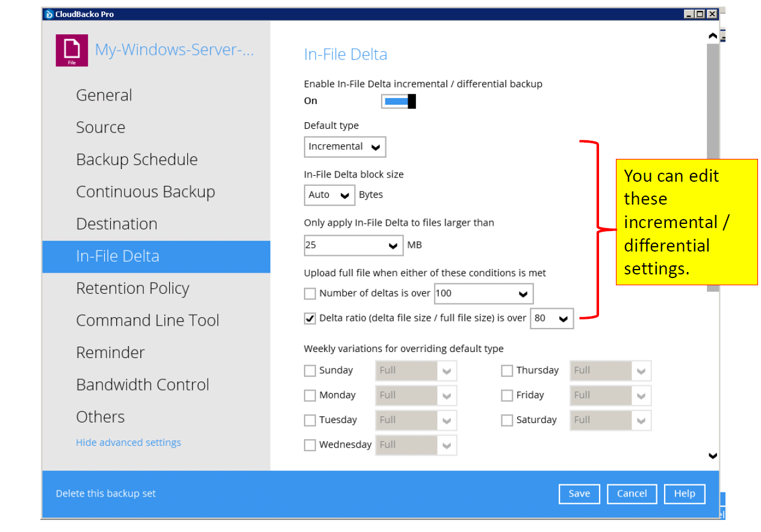This screenshot has height=532, width=761.
Task: Uncheck the Delta ratio is over checkbox
Action: 310,318
